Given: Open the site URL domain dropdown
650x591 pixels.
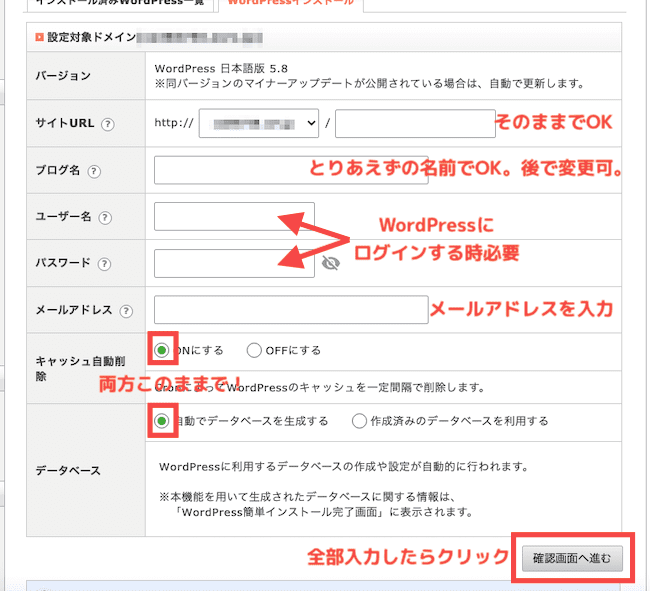Looking at the screenshot, I should pos(259,124).
